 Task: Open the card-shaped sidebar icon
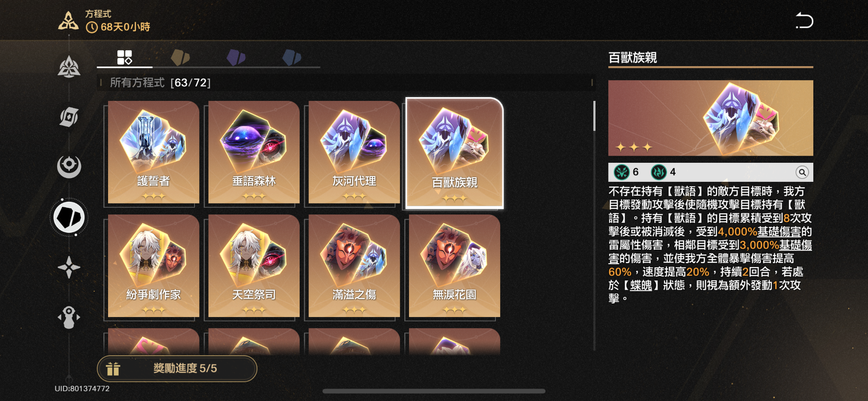point(69,117)
